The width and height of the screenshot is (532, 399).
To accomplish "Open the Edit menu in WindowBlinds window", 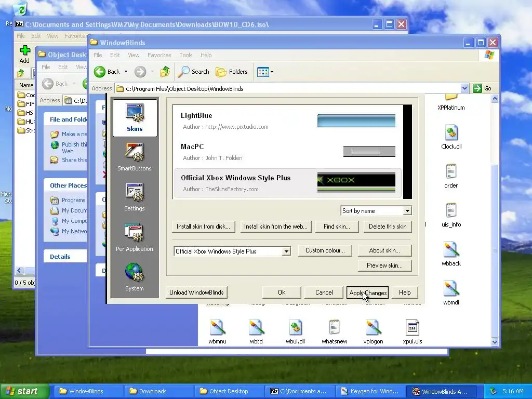I will (x=115, y=55).
